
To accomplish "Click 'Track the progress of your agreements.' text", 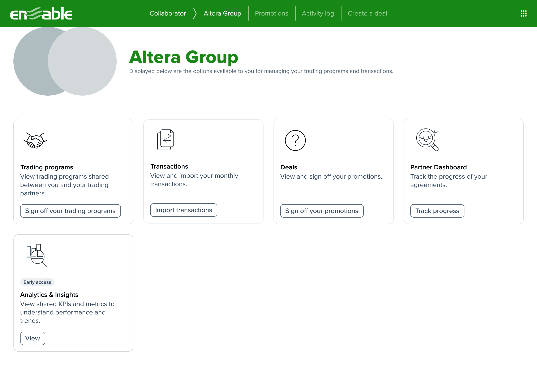I will 448,180.
